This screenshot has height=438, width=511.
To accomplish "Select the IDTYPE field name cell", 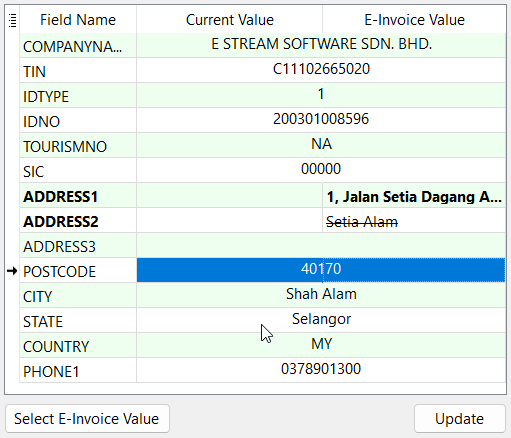I will click(x=78, y=95).
